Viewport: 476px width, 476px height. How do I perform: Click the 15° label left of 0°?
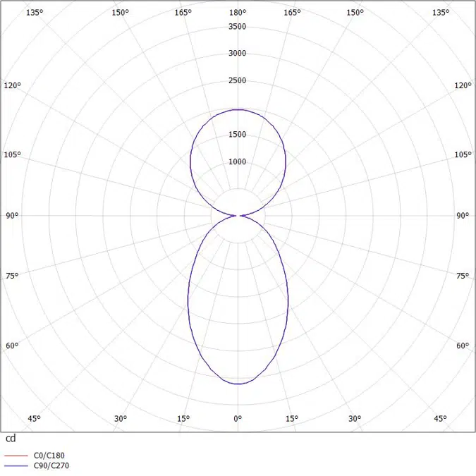[183, 419]
